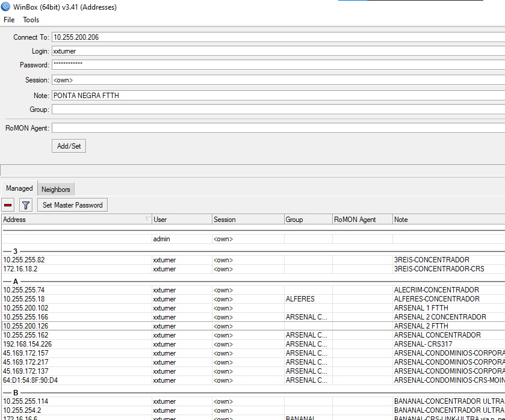This screenshot has height=420, width=505.
Task: Select address 10.255.255.114
Action: pos(26,401)
